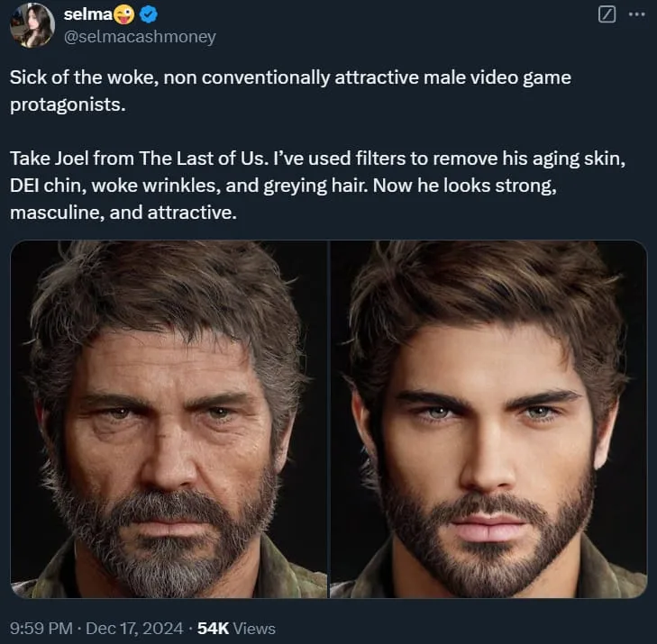Click the word Views after 54K
The image size is (657, 644).
click(x=254, y=628)
